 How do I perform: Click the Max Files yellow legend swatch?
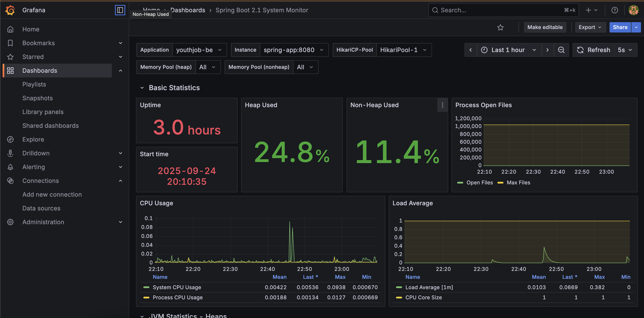500,183
